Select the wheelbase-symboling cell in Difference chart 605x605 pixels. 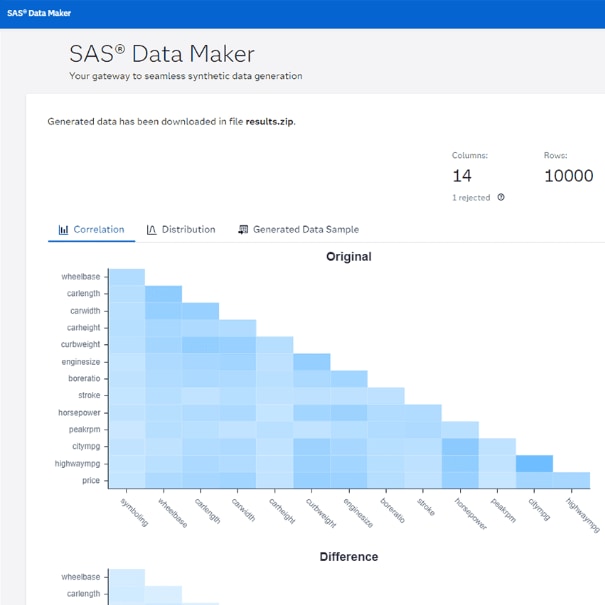[x=127, y=577]
